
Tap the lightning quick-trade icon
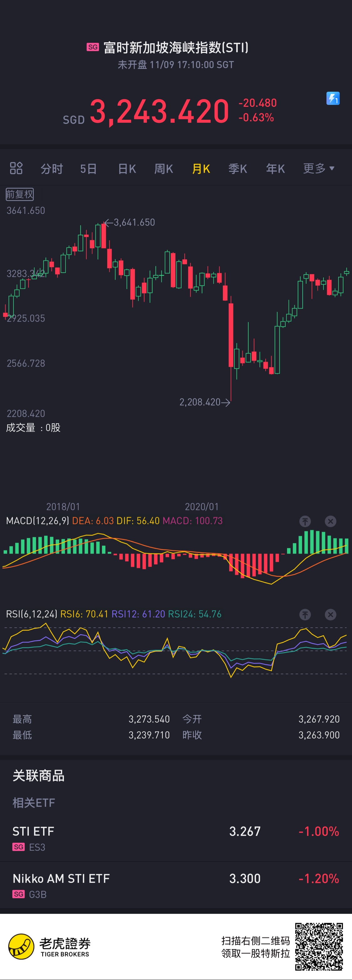click(x=333, y=98)
